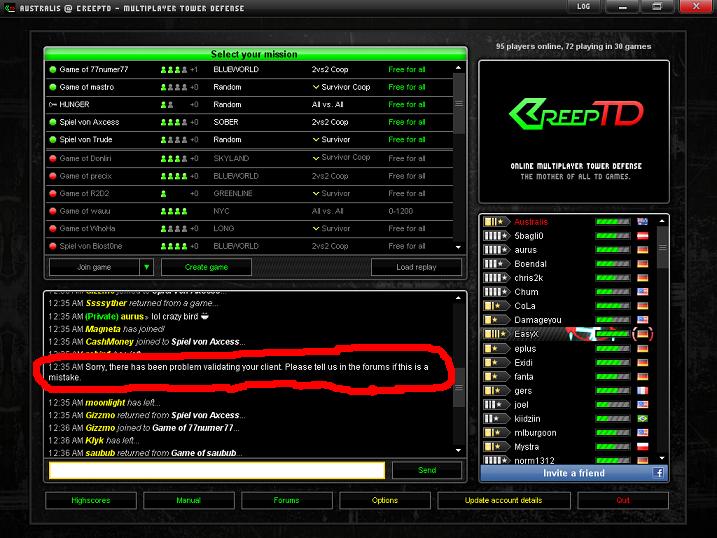This screenshot has width=717, height=538.
Task: Click the Quit button
Action: coord(623,501)
